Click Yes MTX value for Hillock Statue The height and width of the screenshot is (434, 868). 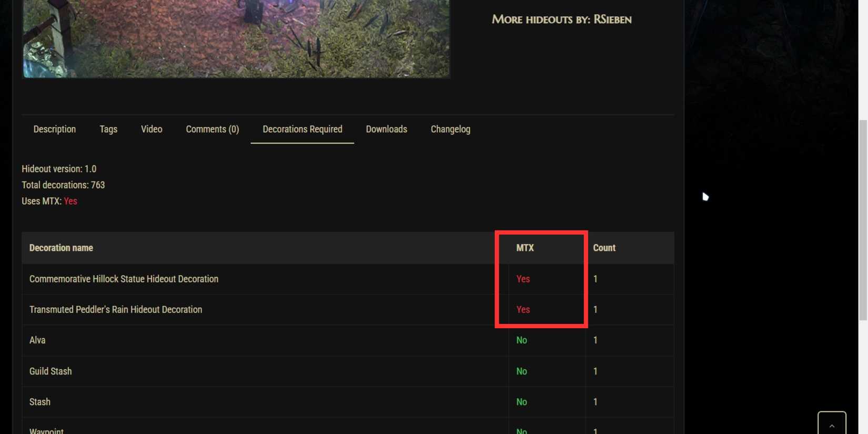pyautogui.click(x=523, y=279)
